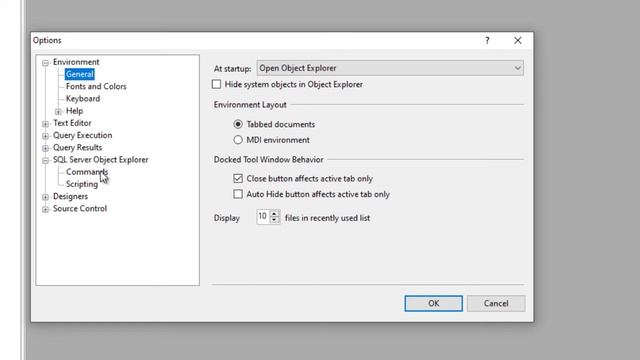This screenshot has height=360, width=640.
Task: Select Query Execution tree label
Action: tap(82, 135)
